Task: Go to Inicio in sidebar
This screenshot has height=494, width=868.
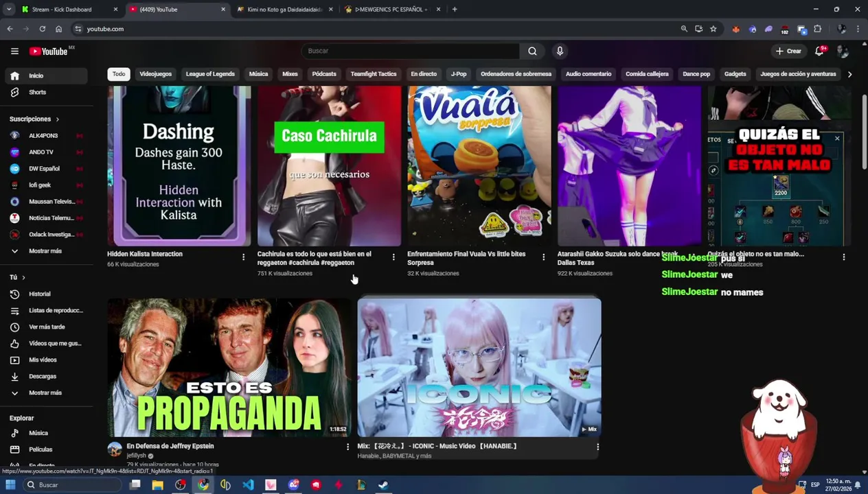Action: pyautogui.click(x=45, y=75)
